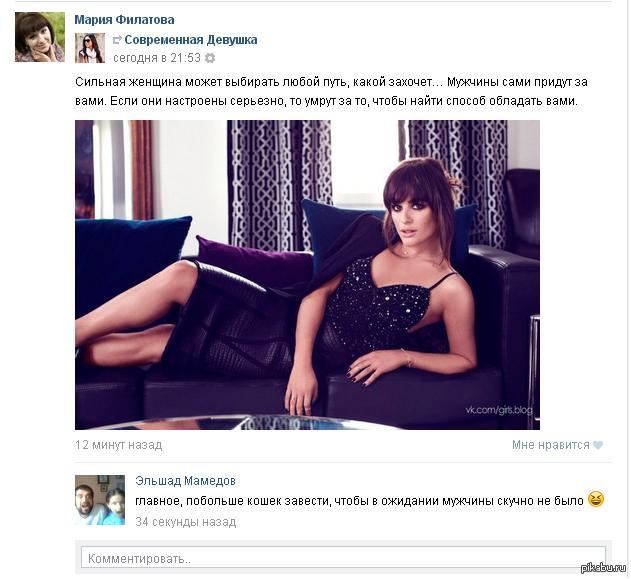
Task: Click the 'сегодня в 21:53' timestamp
Action: pyautogui.click(x=157, y=58)
